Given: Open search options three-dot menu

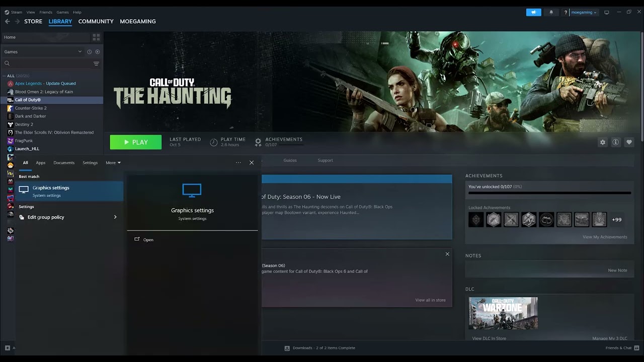Looking at the screenshot, I should (x=238, y=162).
